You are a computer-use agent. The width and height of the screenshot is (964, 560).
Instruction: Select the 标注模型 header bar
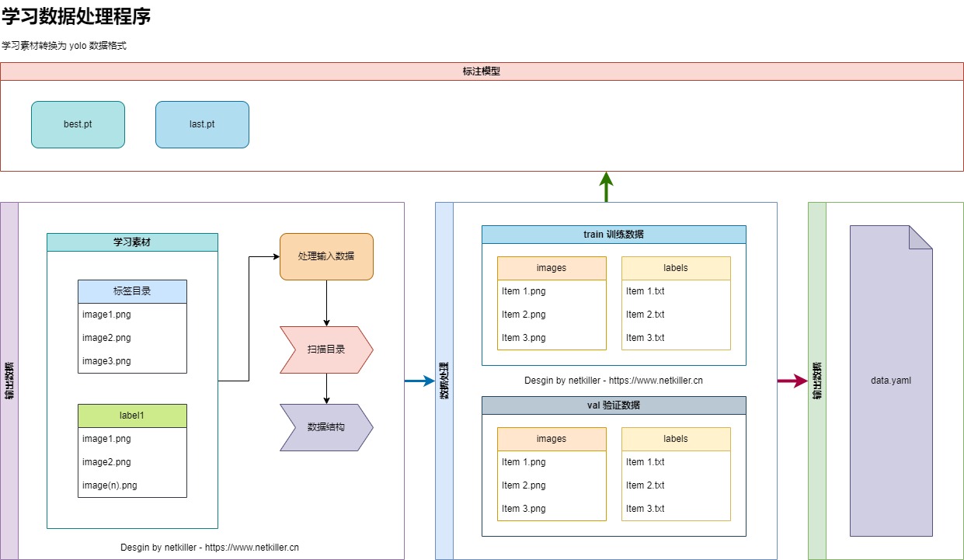(482, 71)
